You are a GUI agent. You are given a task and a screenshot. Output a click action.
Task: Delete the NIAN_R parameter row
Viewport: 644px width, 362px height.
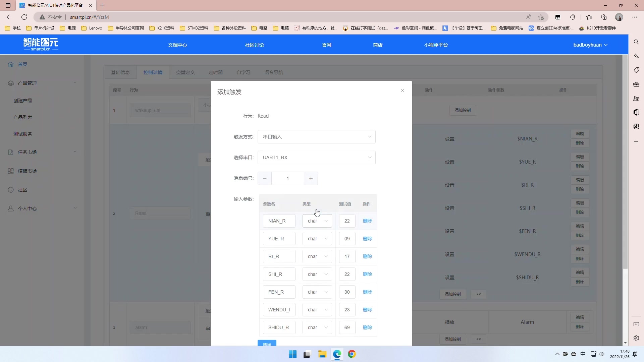(x=368, y=221)
